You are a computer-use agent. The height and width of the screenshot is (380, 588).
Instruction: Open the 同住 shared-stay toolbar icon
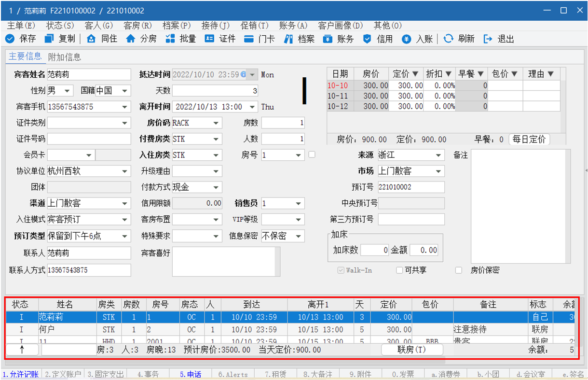click(x=91, y=39)
